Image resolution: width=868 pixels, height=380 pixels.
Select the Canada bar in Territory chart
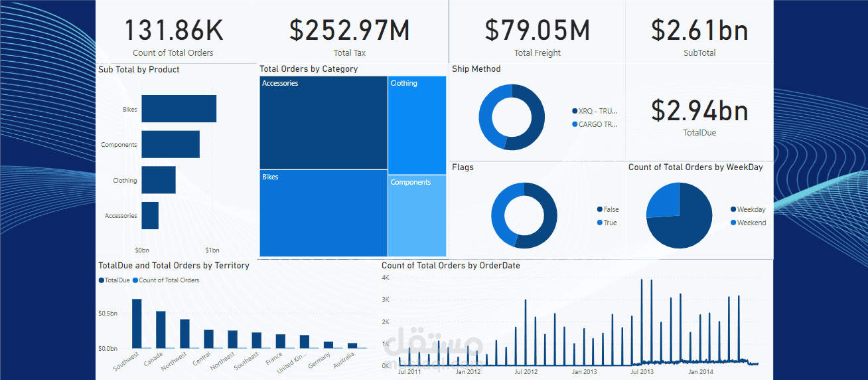(x=161, y=330)
